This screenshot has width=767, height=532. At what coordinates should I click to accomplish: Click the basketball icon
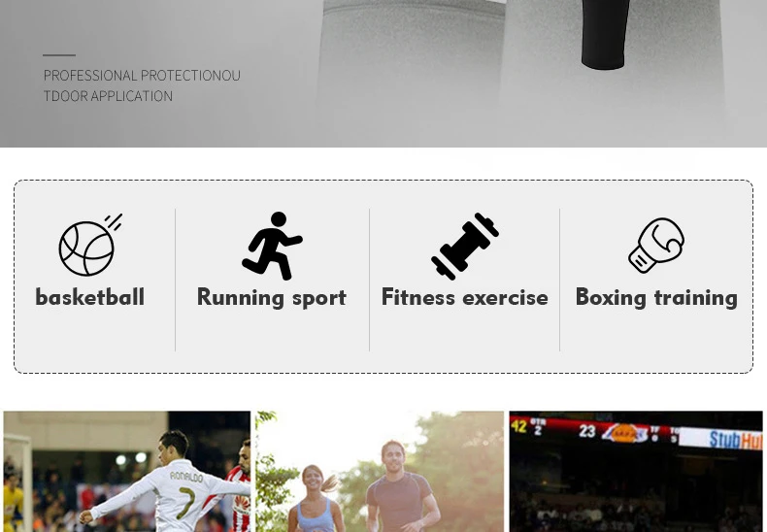tap(90, 245)
